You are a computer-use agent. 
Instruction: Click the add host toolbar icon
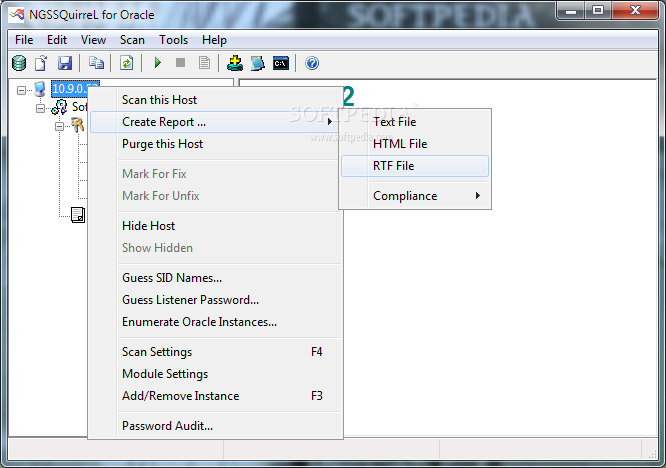[x=234, y=63]
